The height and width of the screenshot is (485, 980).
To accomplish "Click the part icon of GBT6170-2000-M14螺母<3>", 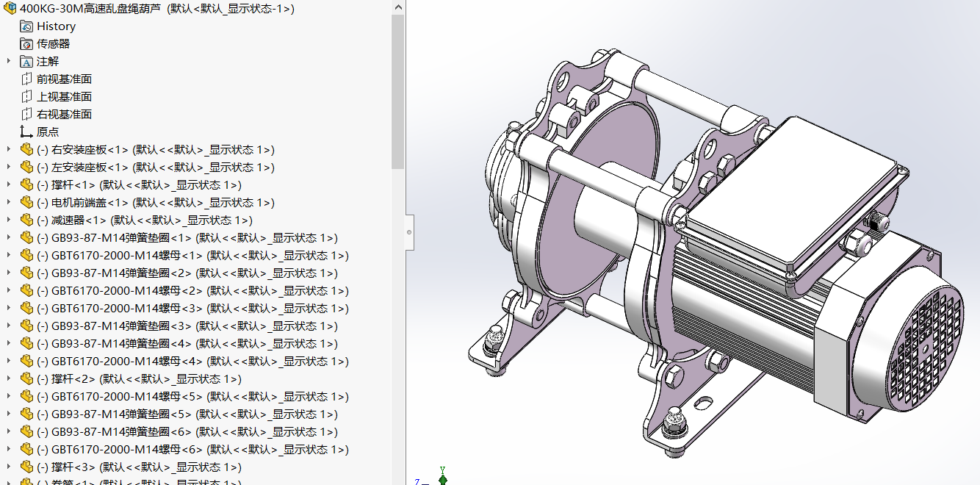I will pyautogui.click(x=27, y=309).
